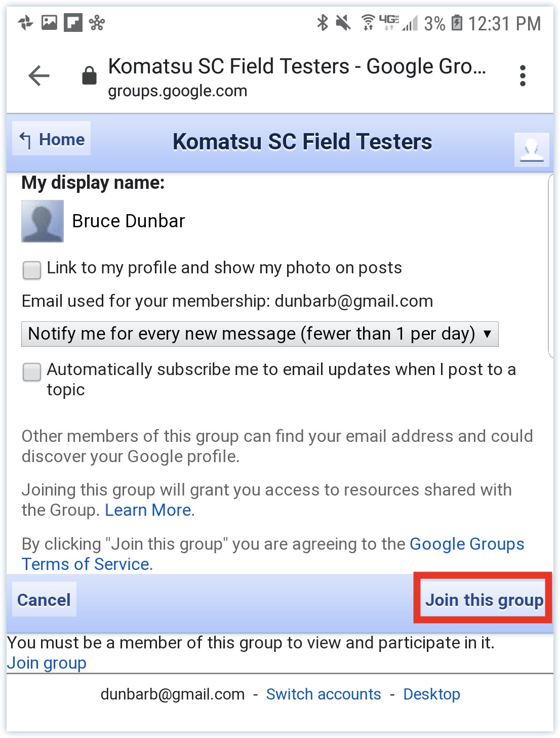Screen dimensions: 560x738
Task: Click Join this group button
Action: 484,600
